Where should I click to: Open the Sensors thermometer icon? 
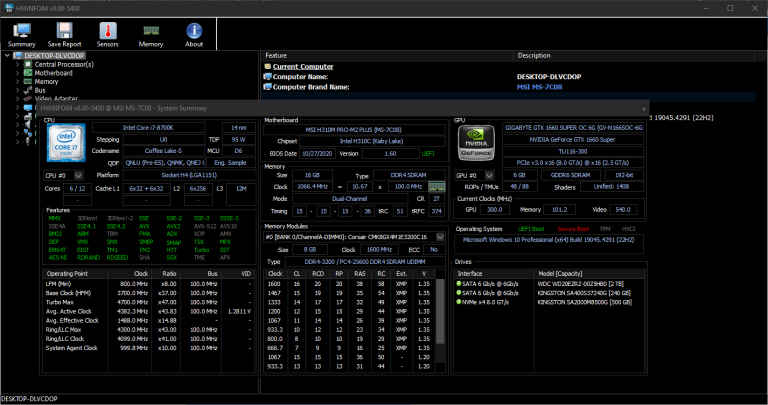[108, 34]
